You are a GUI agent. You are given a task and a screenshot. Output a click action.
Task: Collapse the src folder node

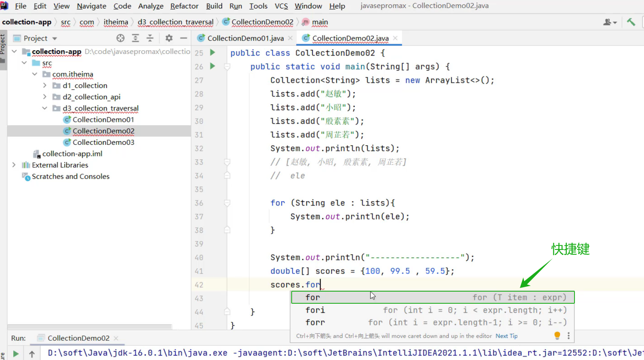coord(25,63)
